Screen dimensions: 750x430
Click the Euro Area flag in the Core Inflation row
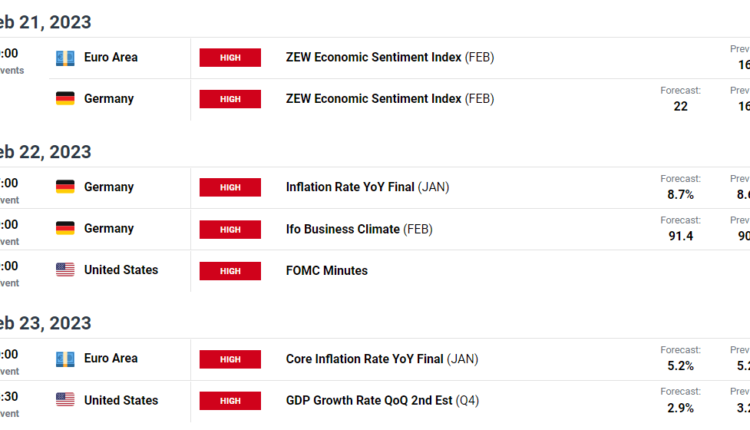65,358
